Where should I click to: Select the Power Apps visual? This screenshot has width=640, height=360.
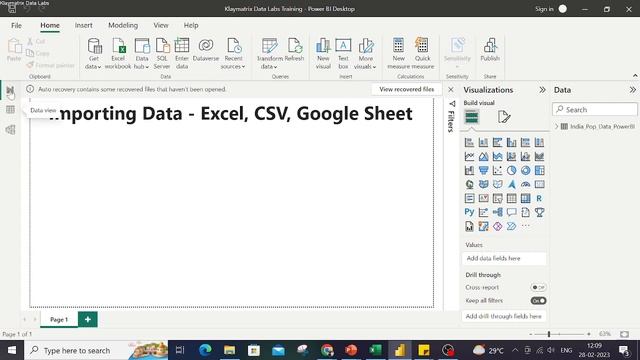pyautogui.click(x=497, y=226)
